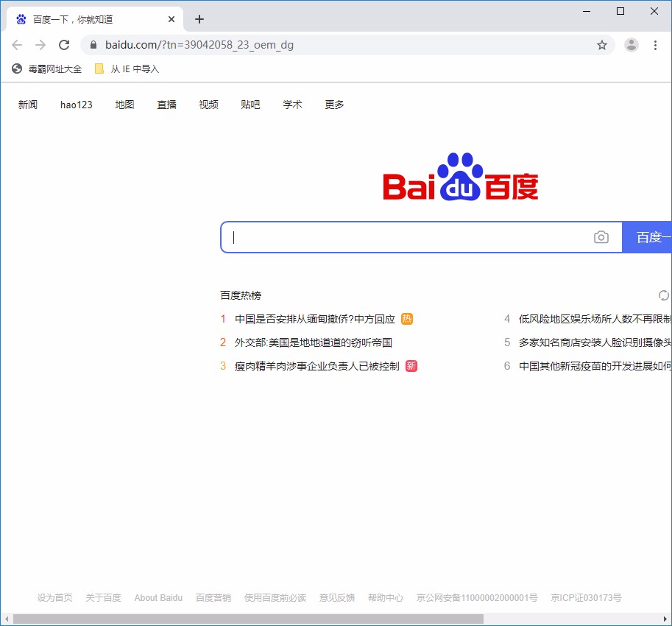This screenshot has width=672, height=626.
Task: Open the 关于百度 footer link
Action: click(x=103, y=597)
